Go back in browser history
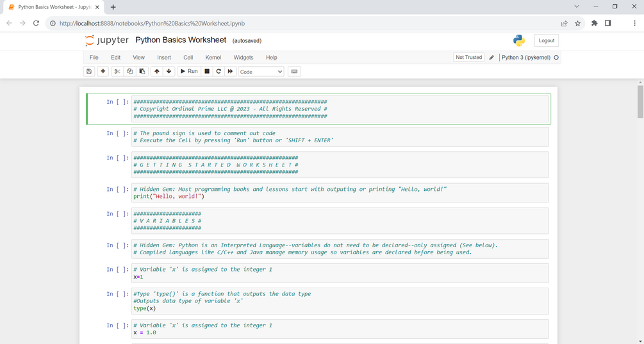Image resolution: width=644 pixels, height=344 pixels. click(x=10, y=24)
